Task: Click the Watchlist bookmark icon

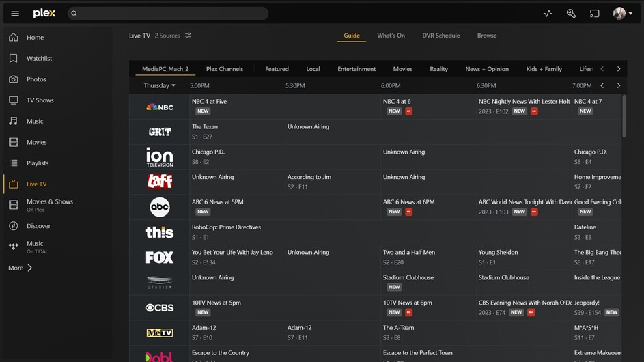Action: tap(14, 58)
